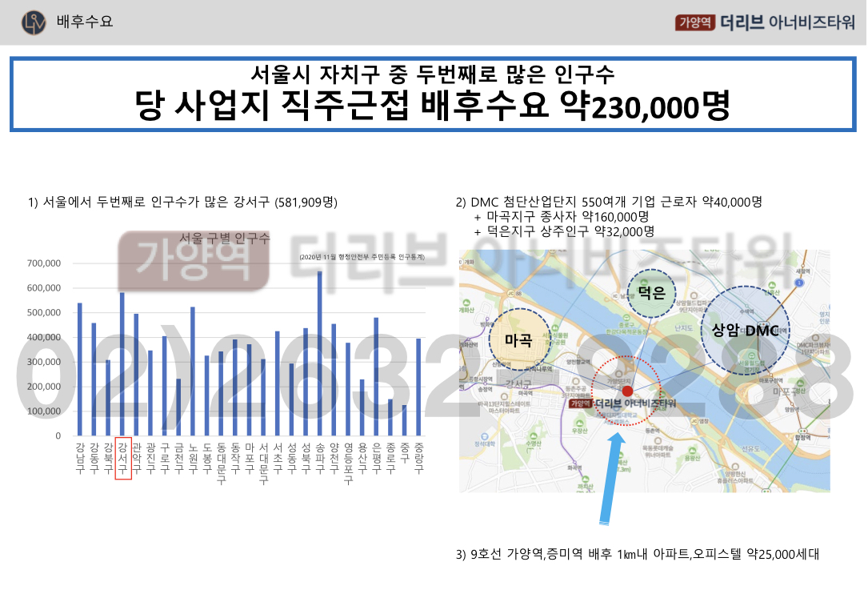Click the chart title 서울 구별 인구수
The width and height of the screenshot is (868, 614).
pos(224,239)
